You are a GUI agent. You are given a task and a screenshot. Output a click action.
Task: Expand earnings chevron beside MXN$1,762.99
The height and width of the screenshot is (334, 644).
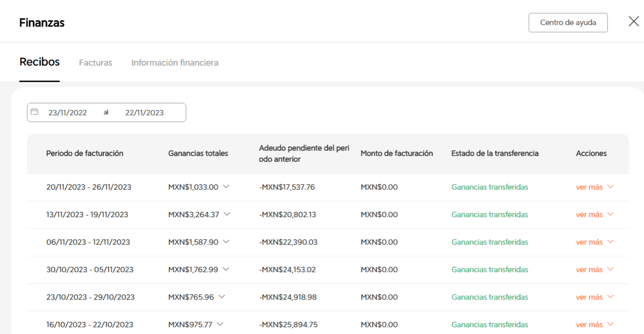[x=225, y=269]
